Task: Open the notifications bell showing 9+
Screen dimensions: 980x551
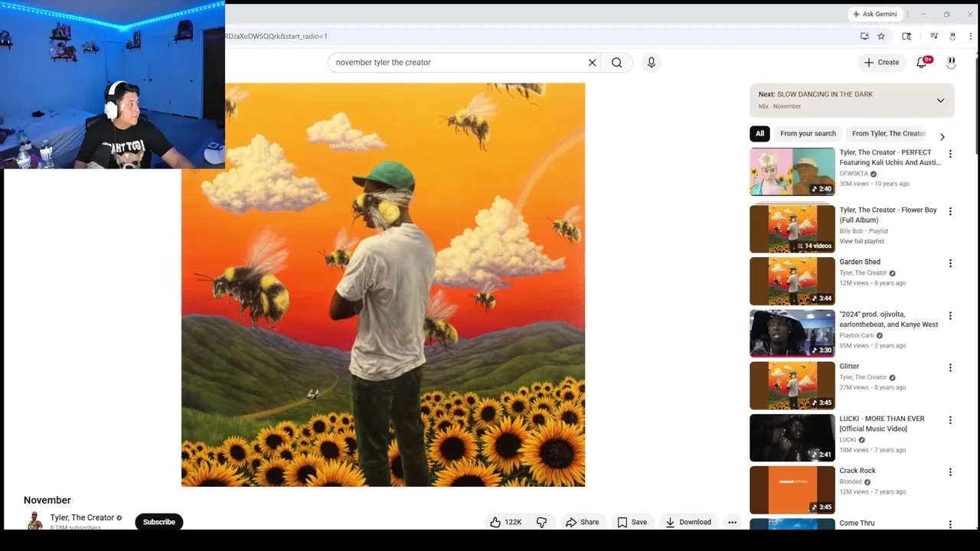Action: pyautogui.click(x=922, y=63)
